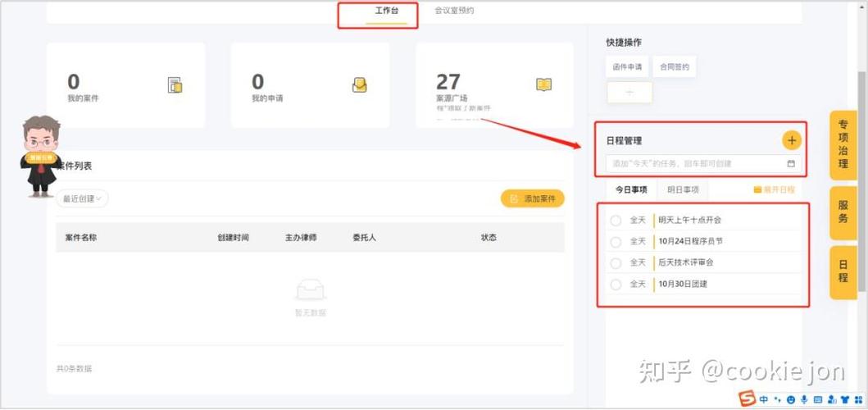Image resolution: width=868 pixels, height=410 pixels.
Task: Open the Sogou toolbox grid icon
Action: coord(858,399)
